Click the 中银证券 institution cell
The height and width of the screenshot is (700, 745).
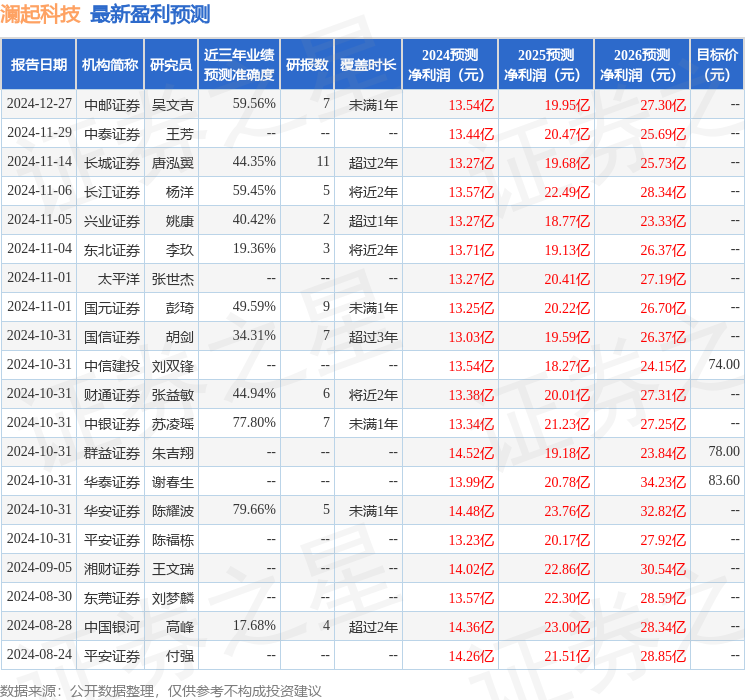(112, 423)
